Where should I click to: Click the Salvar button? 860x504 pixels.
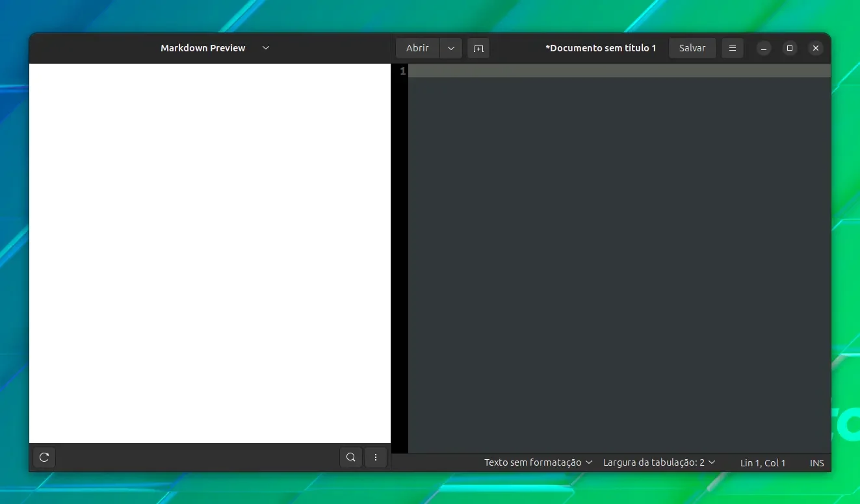pos(692,48)
